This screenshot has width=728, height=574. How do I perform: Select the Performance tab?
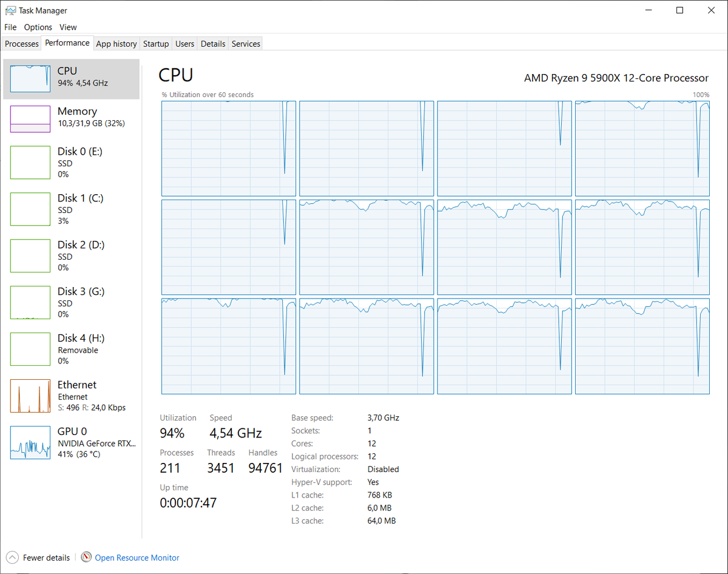coord(67,43)
